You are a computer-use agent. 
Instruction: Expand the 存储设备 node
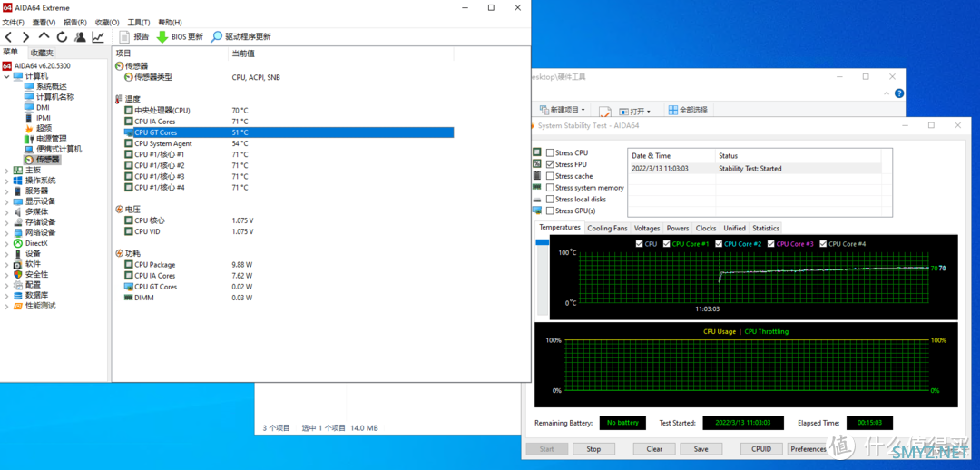6,222
